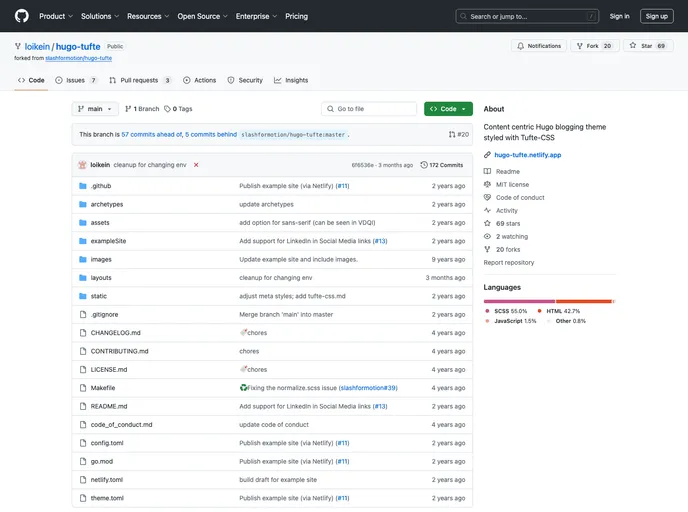Click the red failed status X icon
Screen dimensions: 688x512
click(x=196, y=164)
